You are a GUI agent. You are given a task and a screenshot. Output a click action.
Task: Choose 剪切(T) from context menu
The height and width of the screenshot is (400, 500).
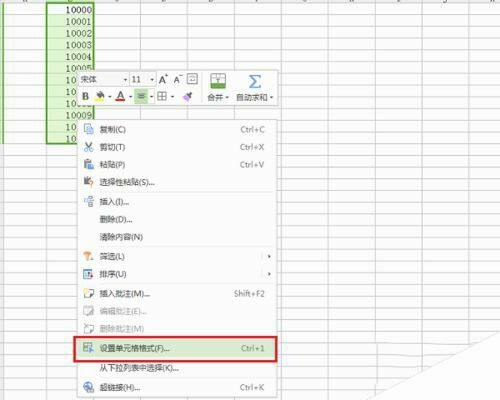(x=177, y=147)
